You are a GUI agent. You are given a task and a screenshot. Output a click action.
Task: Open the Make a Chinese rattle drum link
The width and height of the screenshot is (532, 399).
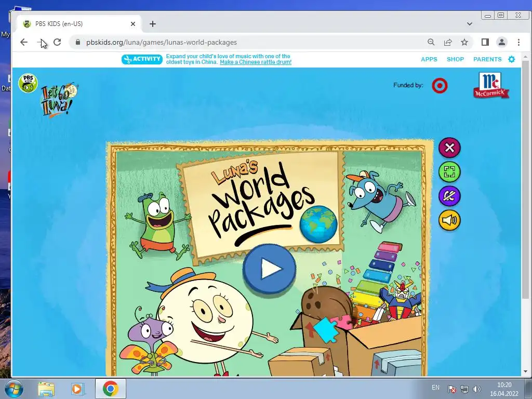click(256, 62)
